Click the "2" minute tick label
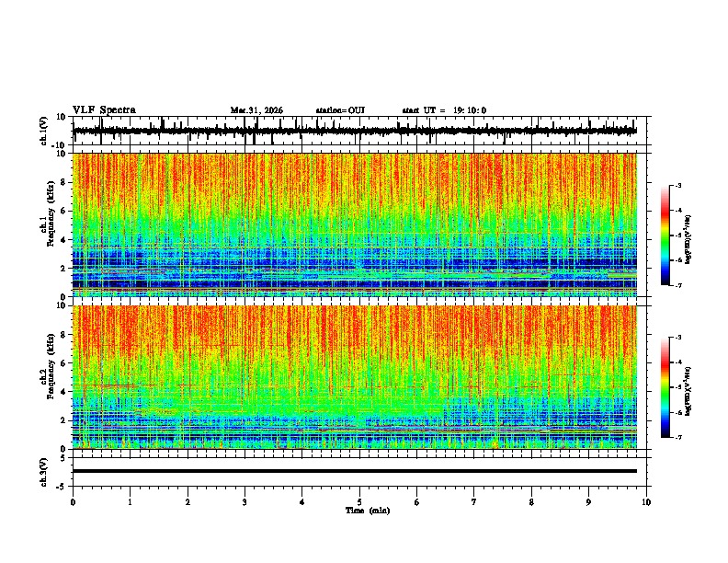728x563 pixels. coord(188,502)
